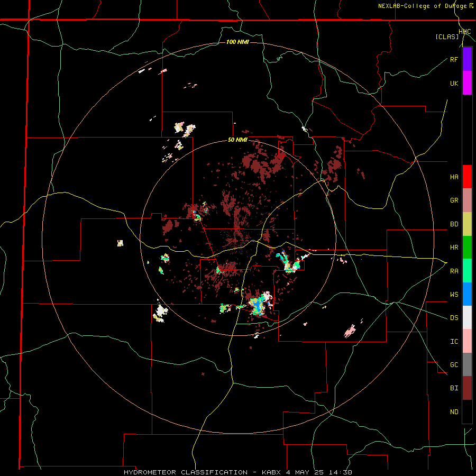Click the BI legend label
Screen dimensions: 476x476
[x=454, y=388]
